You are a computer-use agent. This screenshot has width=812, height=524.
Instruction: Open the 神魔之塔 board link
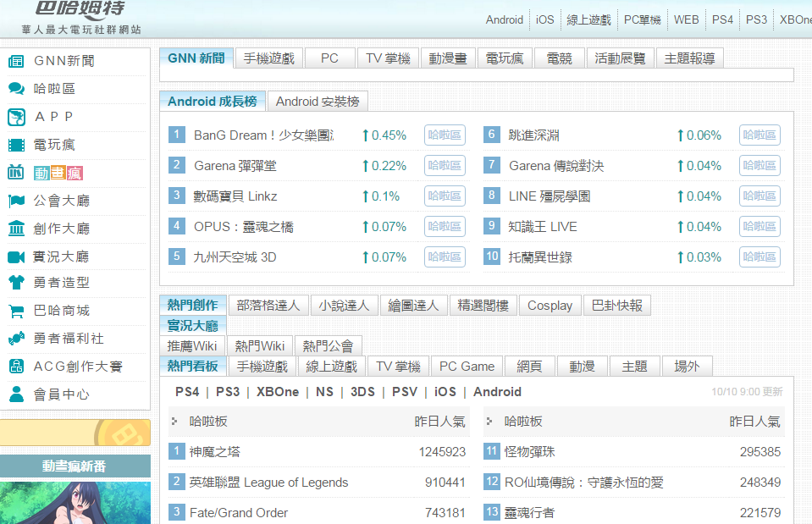(214, 452)
